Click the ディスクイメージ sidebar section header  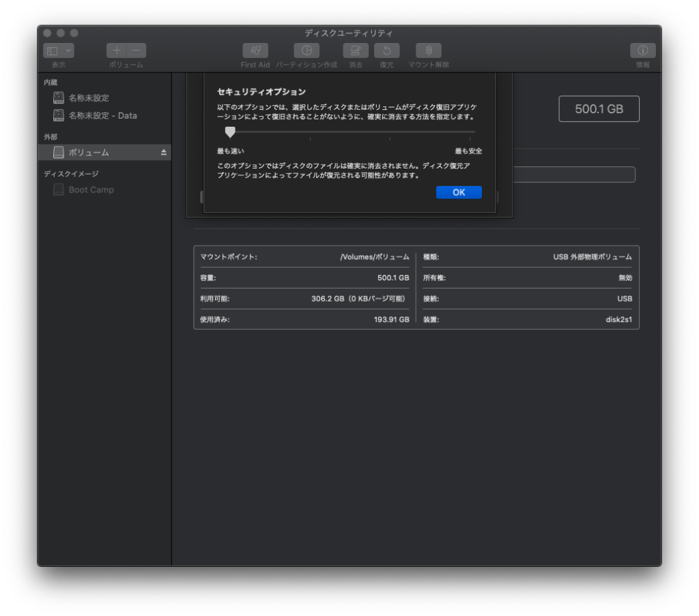tap(71, 174)
